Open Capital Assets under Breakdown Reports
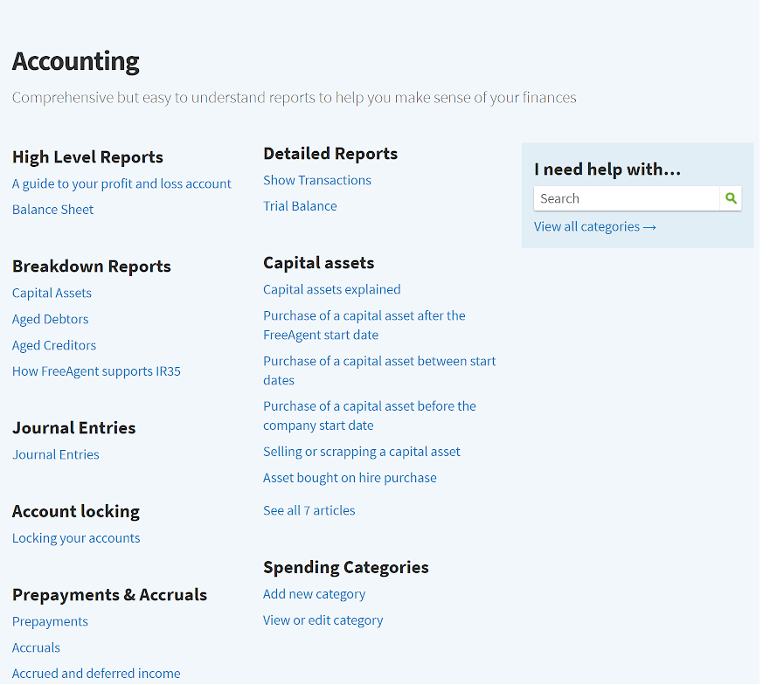 (52, 293)
